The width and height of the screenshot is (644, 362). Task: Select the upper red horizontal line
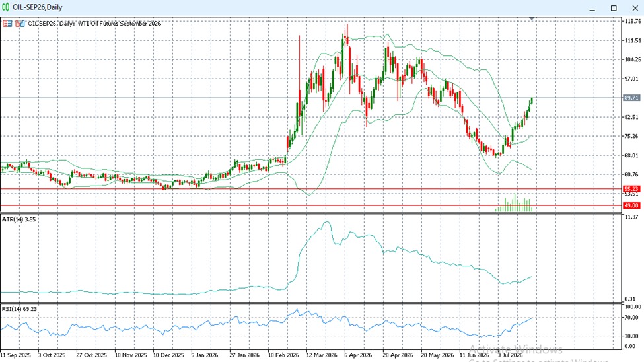coord(311,189)
